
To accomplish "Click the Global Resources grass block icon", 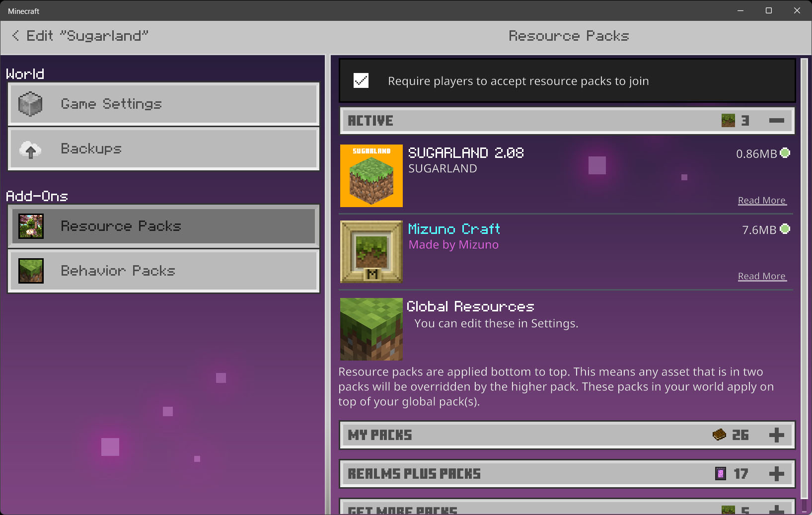I will coord(371,329).
